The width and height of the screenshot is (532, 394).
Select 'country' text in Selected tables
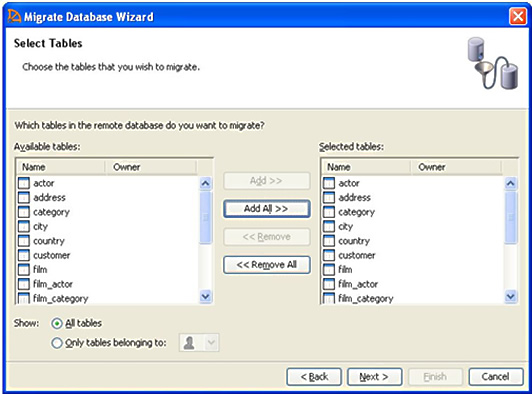(354, 241)
